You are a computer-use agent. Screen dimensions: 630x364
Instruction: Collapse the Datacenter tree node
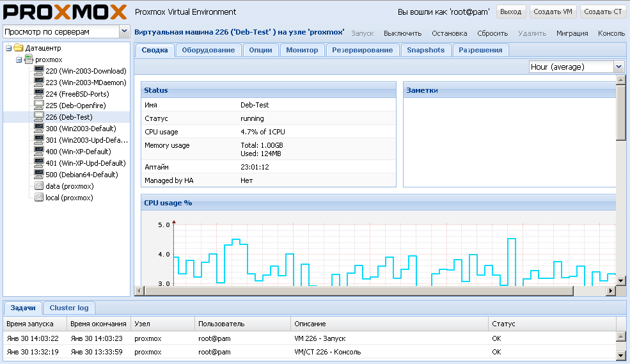tap(8, 48)
